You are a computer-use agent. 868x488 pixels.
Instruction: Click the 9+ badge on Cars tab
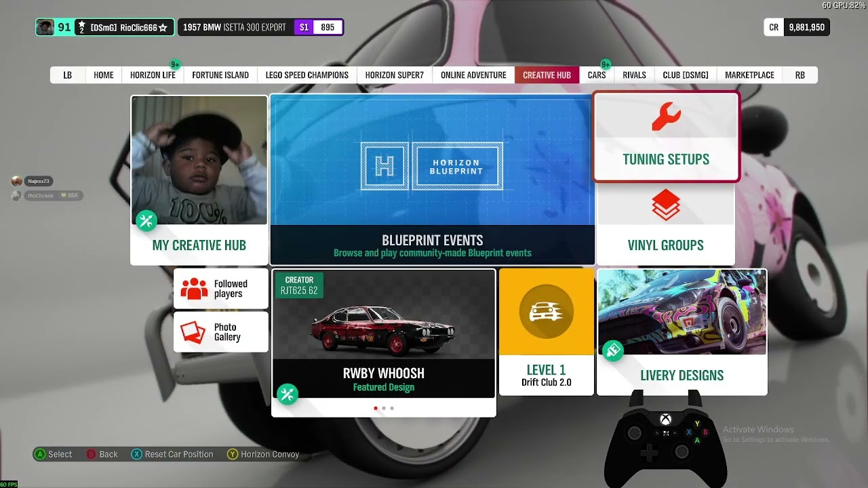click(606, 65)
